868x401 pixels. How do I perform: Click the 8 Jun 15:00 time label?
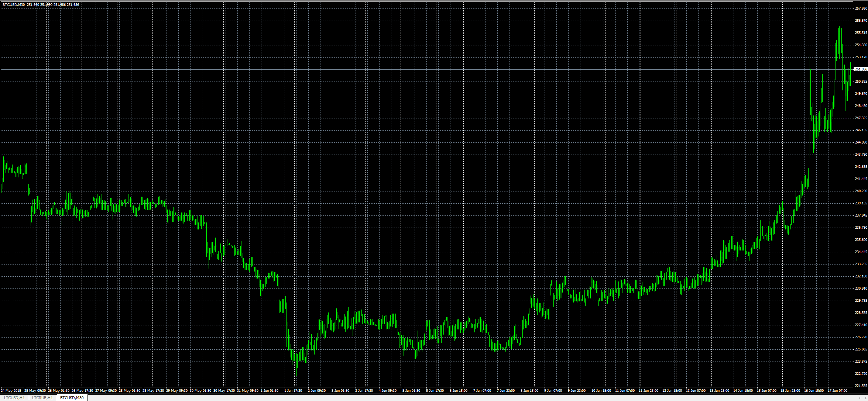coord(529,390)
